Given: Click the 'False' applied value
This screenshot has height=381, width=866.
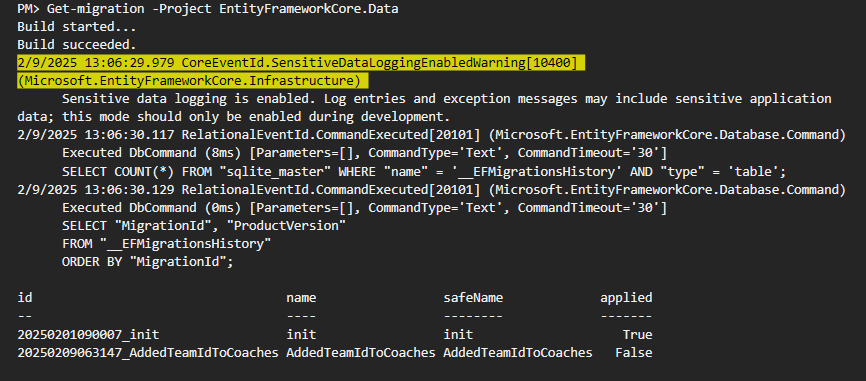Looking at the screenshot, I should coord(633,353).
